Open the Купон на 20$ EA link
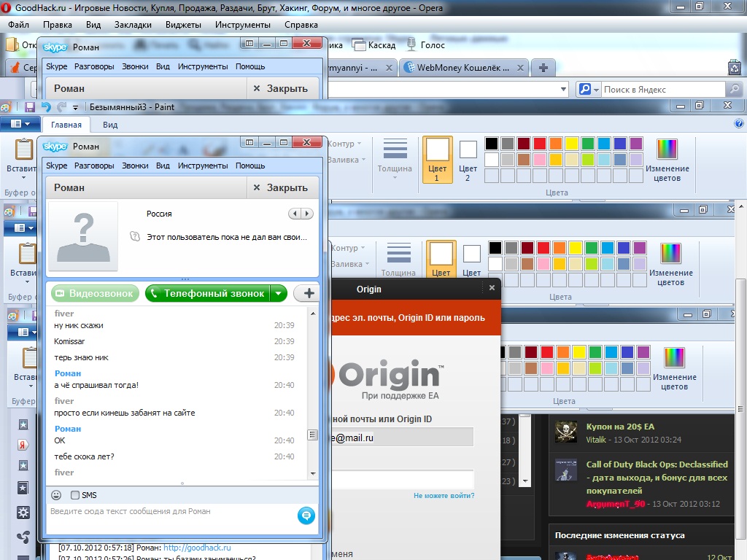The width and height of the screenshot is (747, 560). [x=620, y=427]
